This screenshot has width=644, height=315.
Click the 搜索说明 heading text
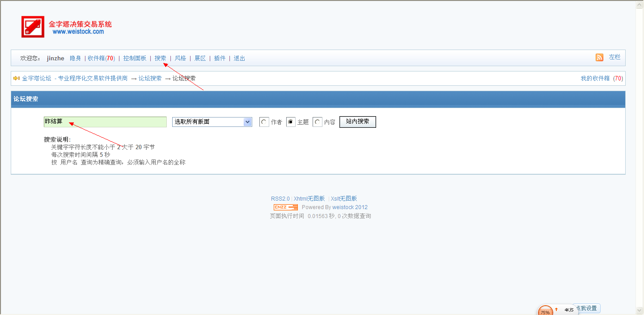57,139
